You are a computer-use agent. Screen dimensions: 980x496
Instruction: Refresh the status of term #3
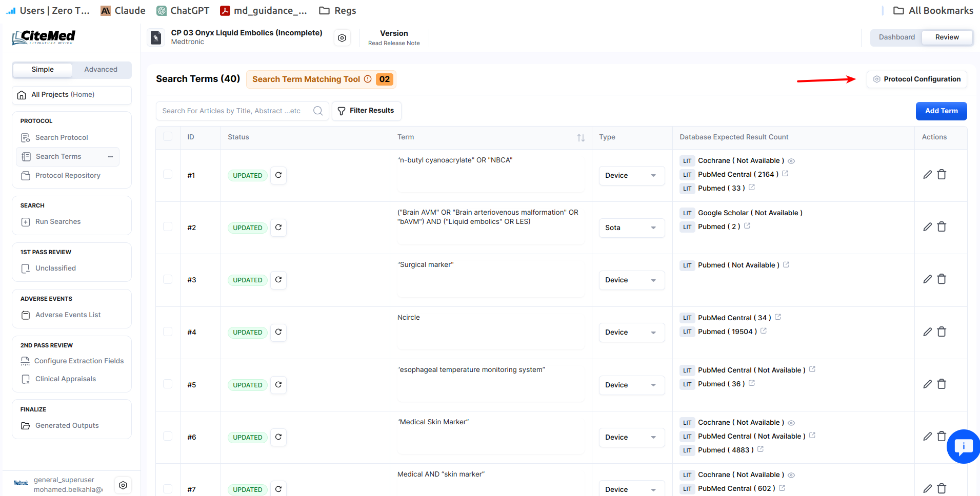[x=278, y=280]
